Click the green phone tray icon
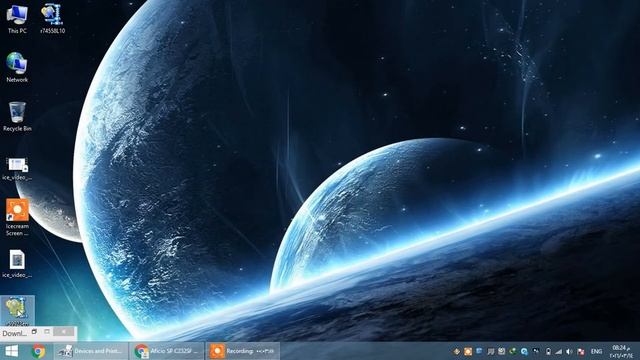 click(513, 351)
